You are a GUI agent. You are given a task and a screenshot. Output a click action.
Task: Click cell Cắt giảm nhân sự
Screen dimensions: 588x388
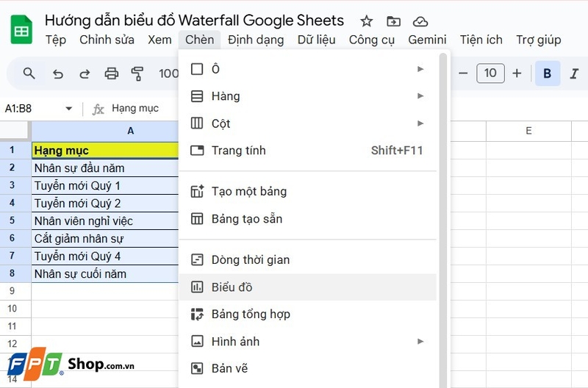(105, 238)
